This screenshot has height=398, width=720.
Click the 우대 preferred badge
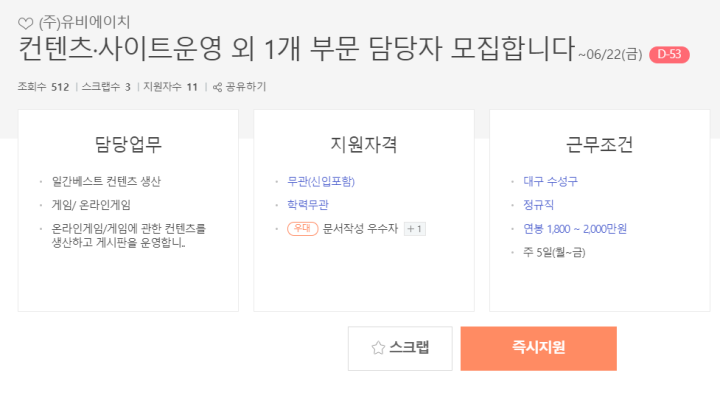pyautogui.click(x=303, y=229)
